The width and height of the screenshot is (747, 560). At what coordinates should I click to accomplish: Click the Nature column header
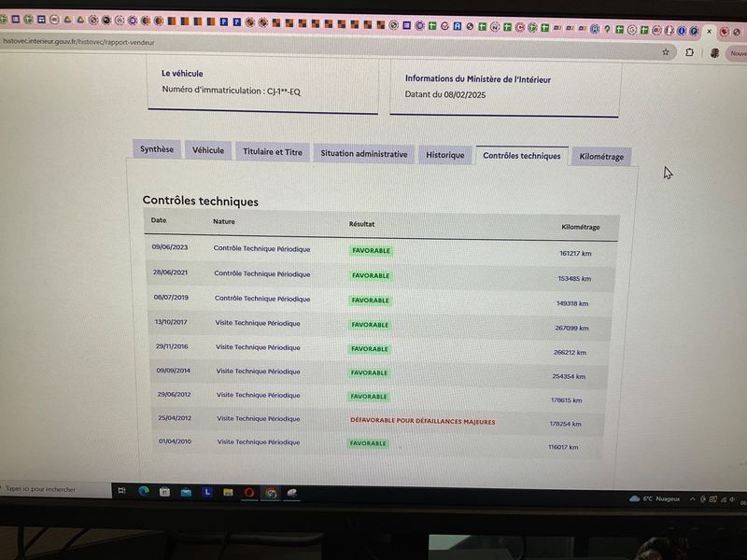tap(224, 221)
